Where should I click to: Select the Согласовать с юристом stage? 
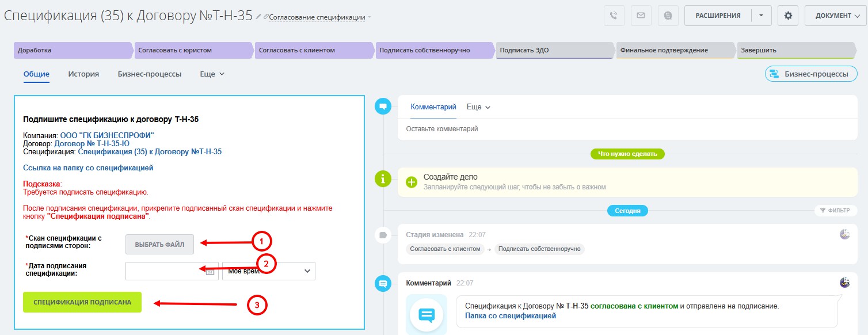pos(194,50)
